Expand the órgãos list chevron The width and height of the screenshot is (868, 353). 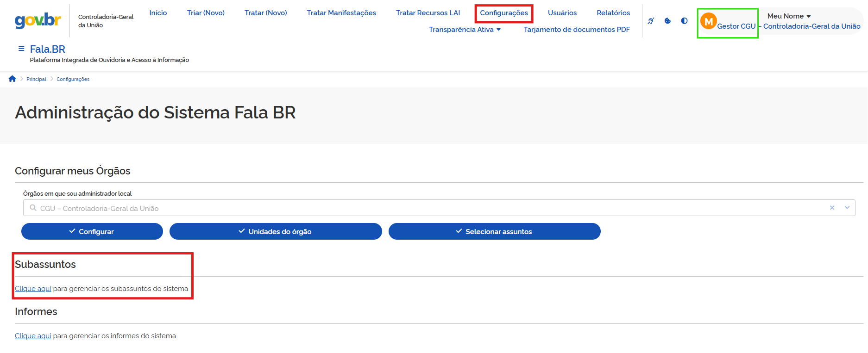tap(847, 208)
